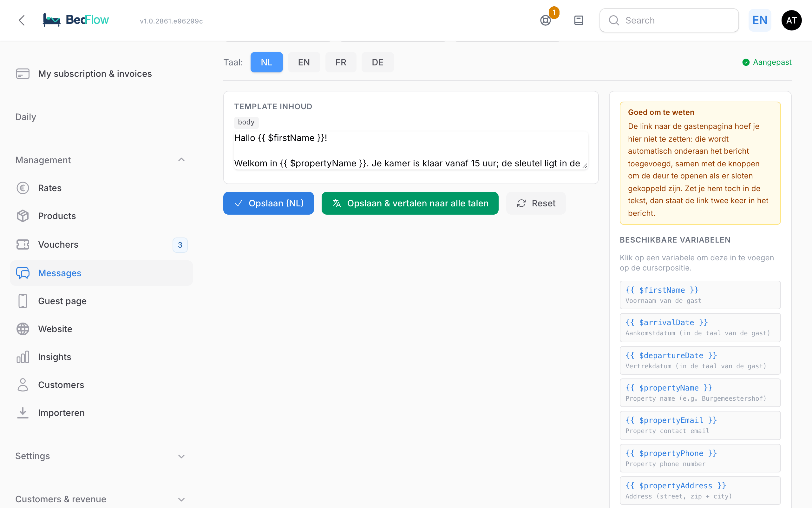Insert the $propertyName variable

700,393
